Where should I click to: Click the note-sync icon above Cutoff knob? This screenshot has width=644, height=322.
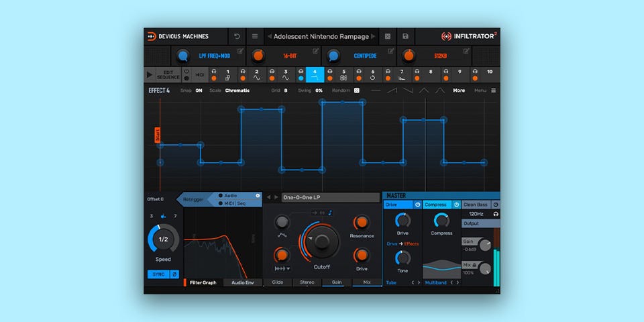(330, 213)
